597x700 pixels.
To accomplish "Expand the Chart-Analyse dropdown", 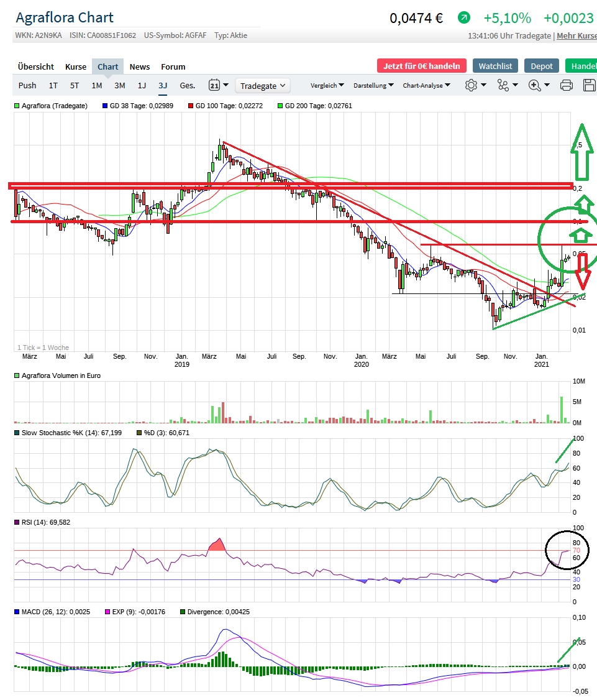I will tap(426, 85).
